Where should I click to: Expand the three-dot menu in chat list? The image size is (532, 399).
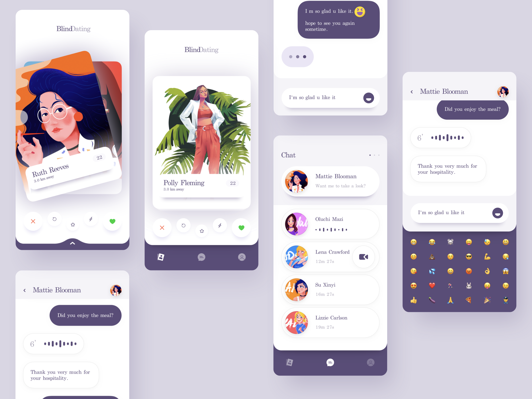pyautogui.click(x=374, y=155)
